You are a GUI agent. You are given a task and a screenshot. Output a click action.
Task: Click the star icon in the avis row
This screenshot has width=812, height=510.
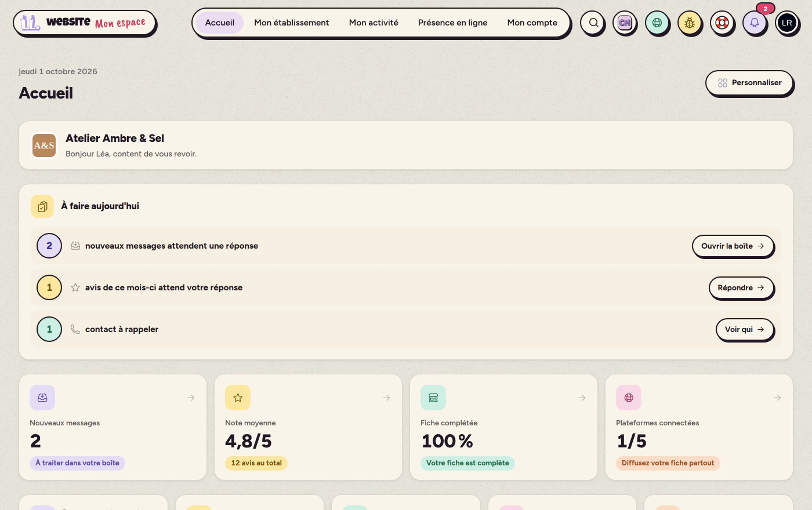tap(75, 287)
